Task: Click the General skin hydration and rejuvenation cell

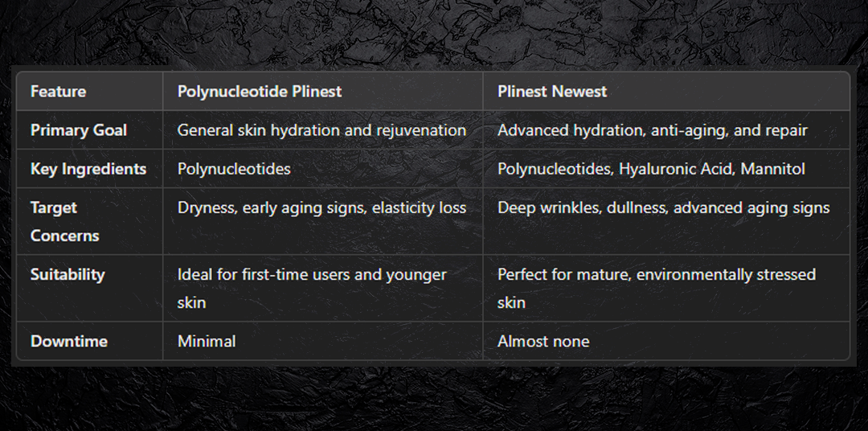Action: click(321, 130)
